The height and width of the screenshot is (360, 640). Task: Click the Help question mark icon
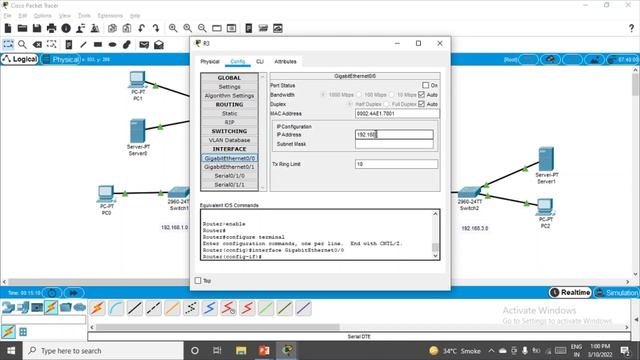[x=631, y=28]
